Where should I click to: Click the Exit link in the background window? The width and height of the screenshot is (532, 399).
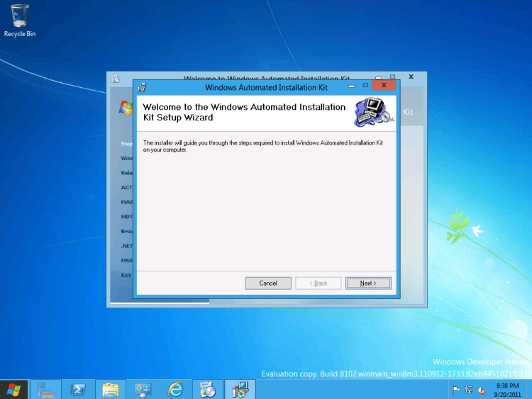pos(126,275)
